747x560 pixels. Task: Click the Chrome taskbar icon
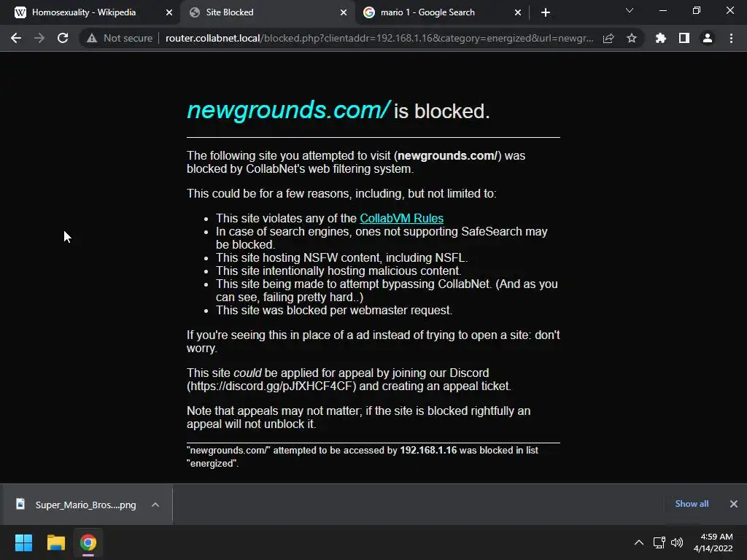[x=88, y=542]
